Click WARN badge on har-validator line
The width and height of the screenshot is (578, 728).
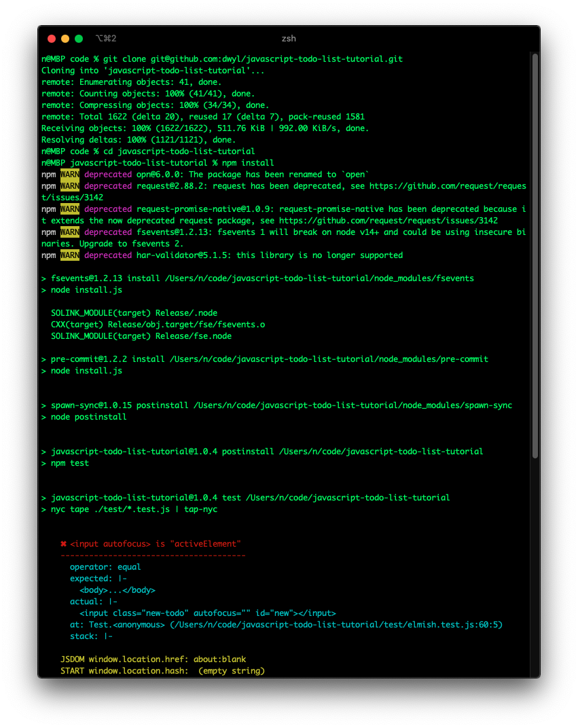click(70, 255)
